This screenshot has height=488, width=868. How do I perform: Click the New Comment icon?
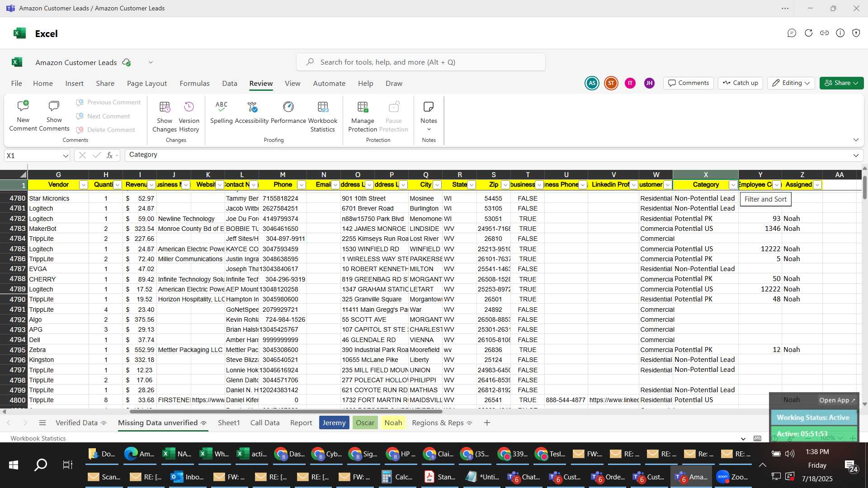click(x=23, y=107)
